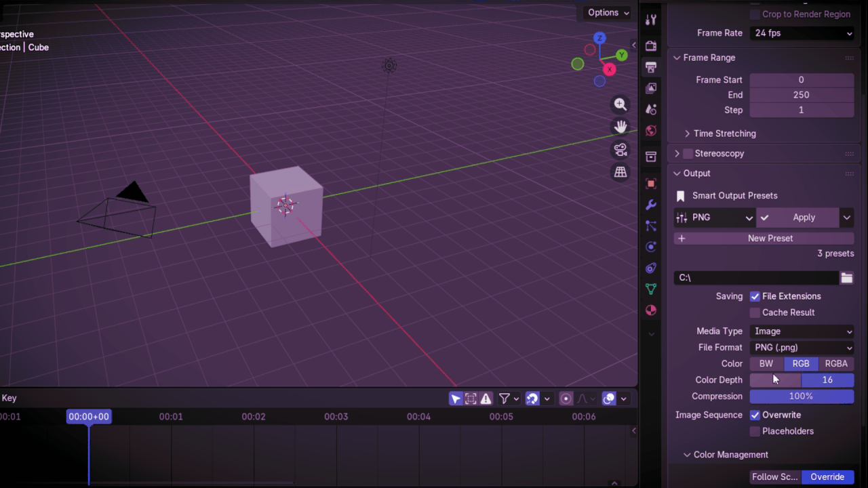The image size is (868, 488).
Task: Open the Collection properties tab
Action: click(x=650, y=157)
